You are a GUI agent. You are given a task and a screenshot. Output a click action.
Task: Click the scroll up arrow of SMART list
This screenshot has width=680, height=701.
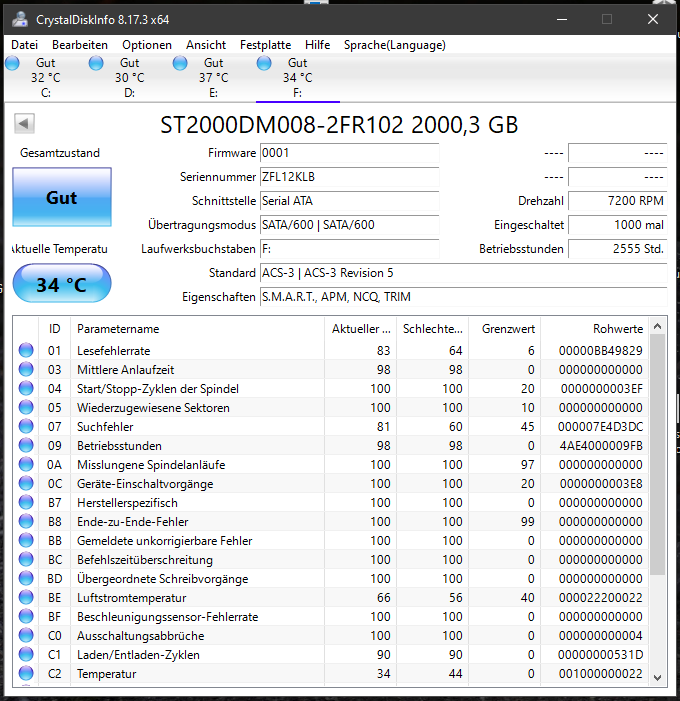657,326
